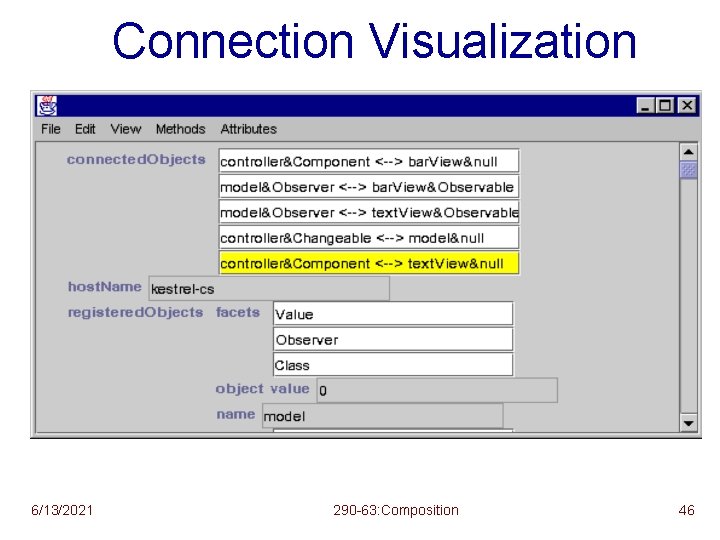Click the name label

pos(236,414)
